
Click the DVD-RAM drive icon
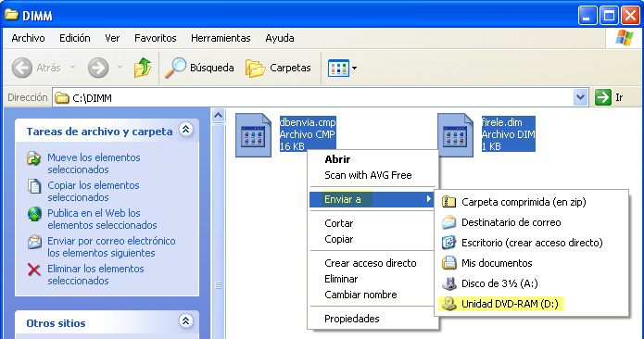pyautogui.click(x=448, y=304)
